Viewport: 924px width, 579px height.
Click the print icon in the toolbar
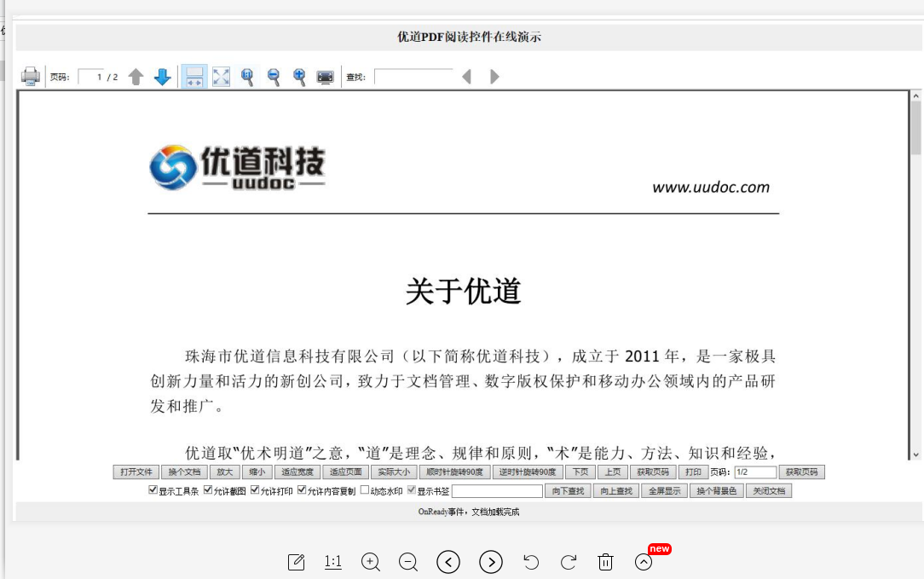(31, 76)
